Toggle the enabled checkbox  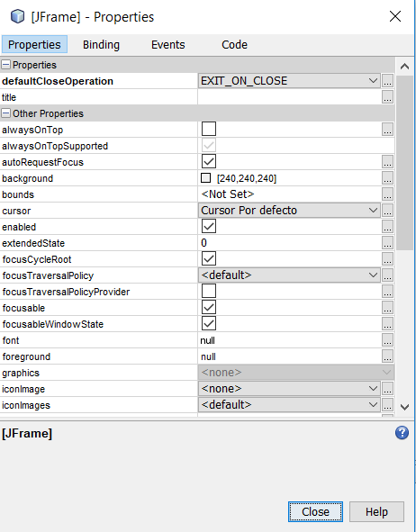click(x=209, y=226)
